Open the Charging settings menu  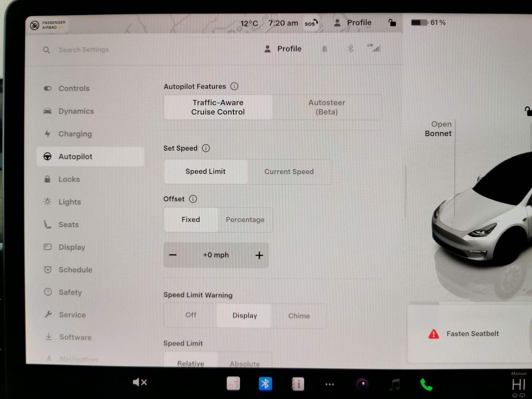[75, 134]
